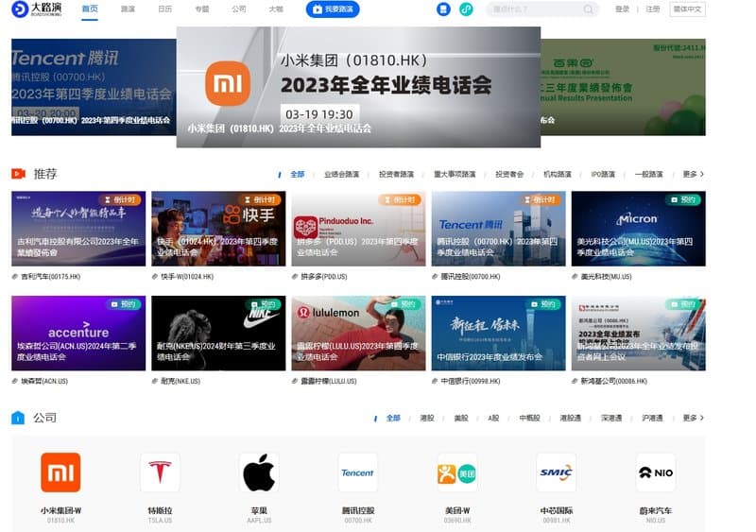Select 港股 filter in 公司 section
Screen dimensions: 756x532
427,419
